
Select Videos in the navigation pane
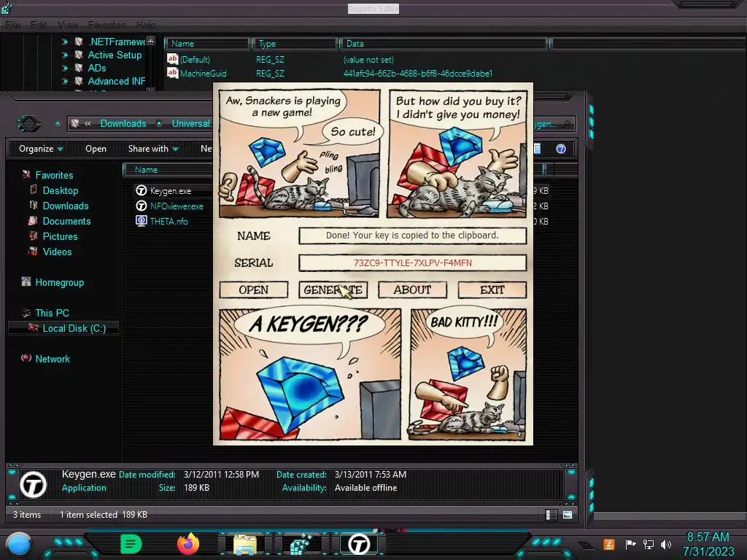pos(57,252)
